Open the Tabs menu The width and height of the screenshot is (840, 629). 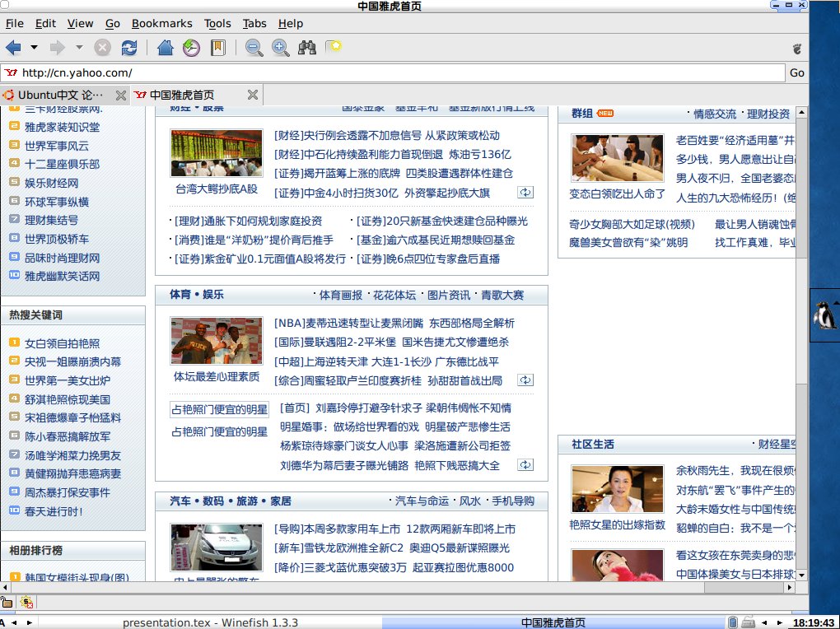pos(254,24)
